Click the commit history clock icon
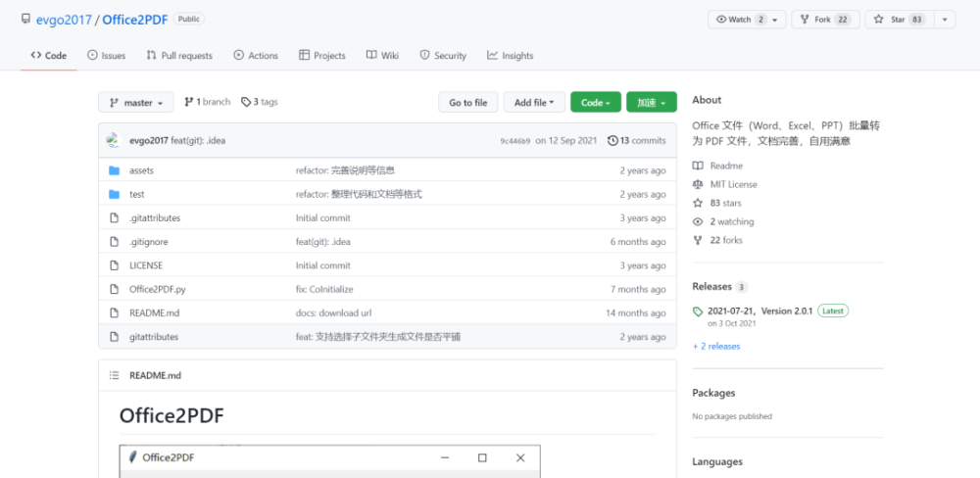The height and width of the screenshot is (478, 980). tap(612, 141)
